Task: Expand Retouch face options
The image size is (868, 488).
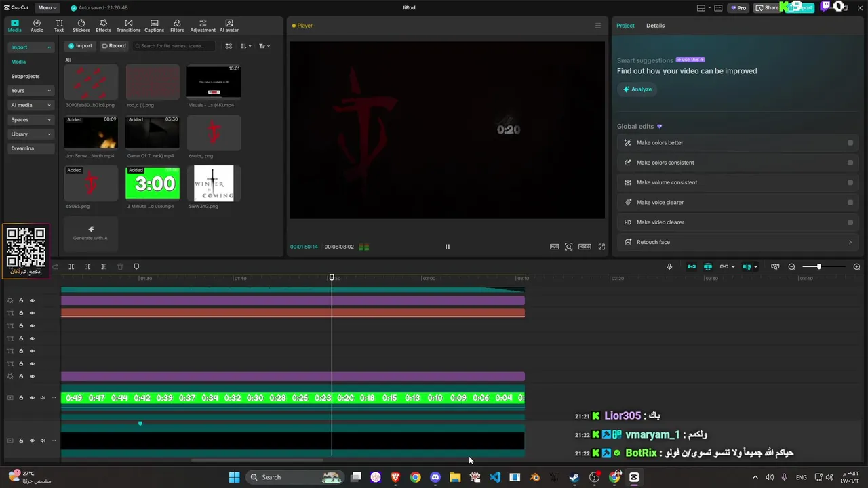Action: pos(850,242)
